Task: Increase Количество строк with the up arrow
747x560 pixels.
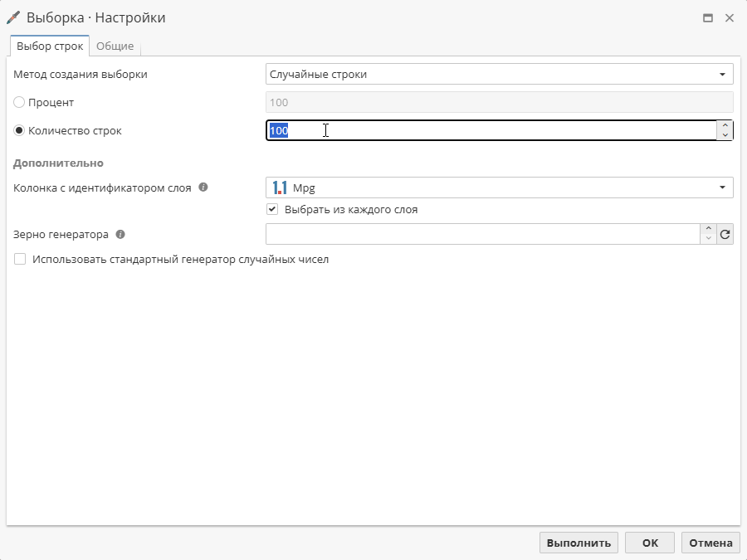Action: (x=725, y=126)
